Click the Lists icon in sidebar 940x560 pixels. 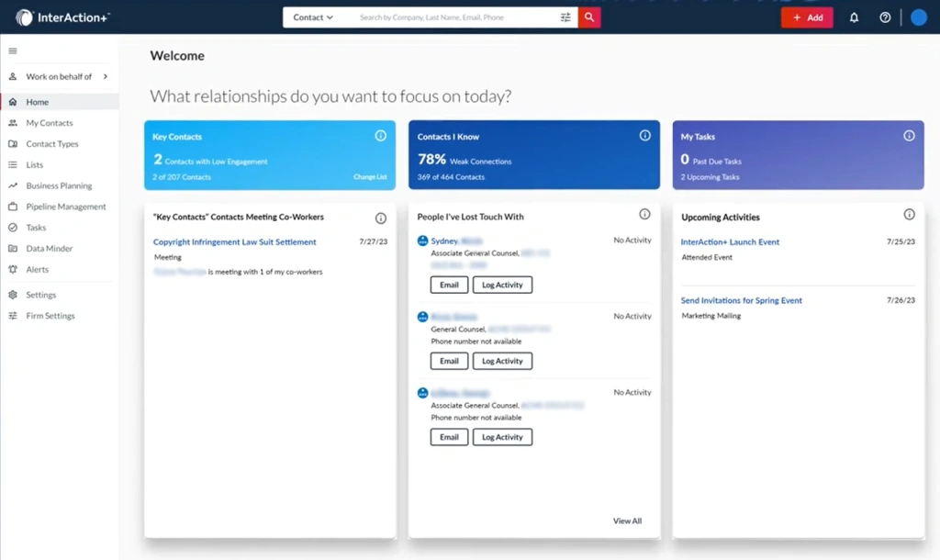13,165
